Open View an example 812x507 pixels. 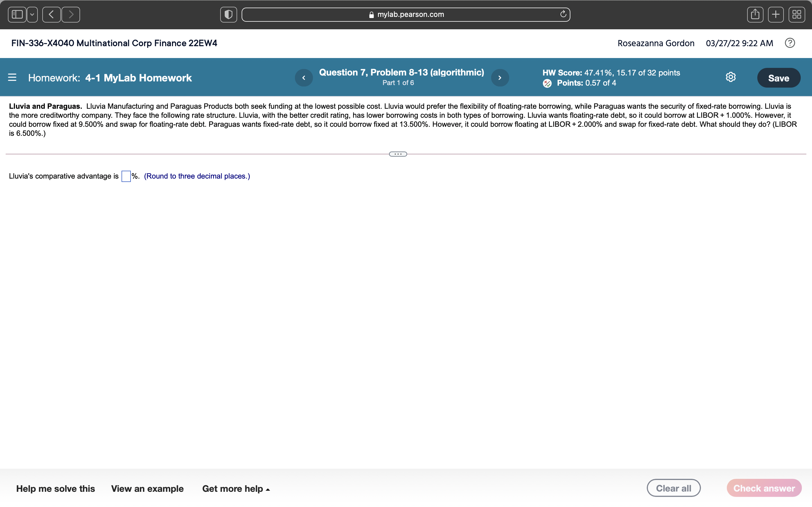147,489
